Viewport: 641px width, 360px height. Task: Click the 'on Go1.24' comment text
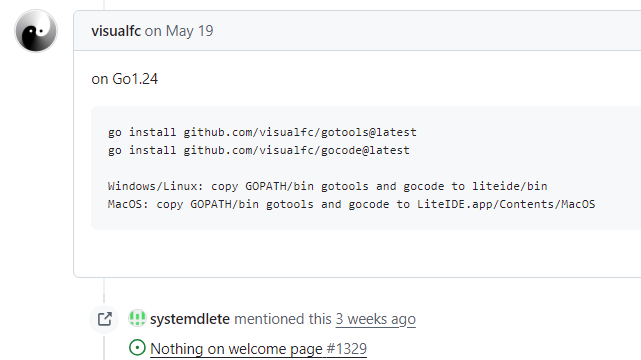click(x=125, y=79)
